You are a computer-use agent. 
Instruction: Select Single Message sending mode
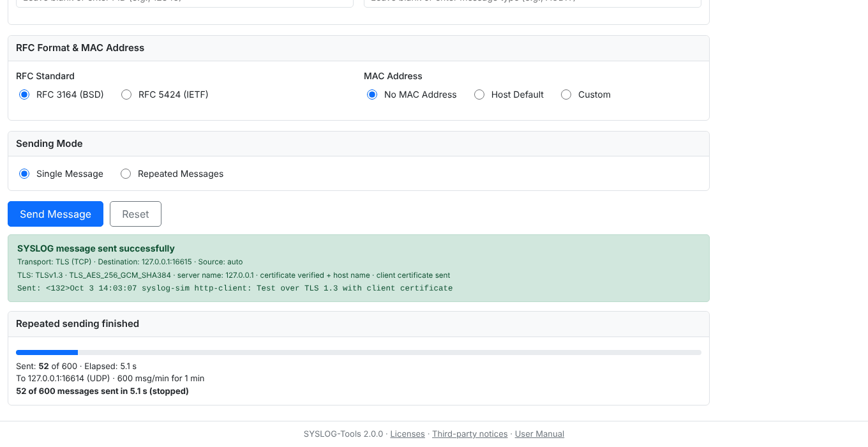[24, 174]
